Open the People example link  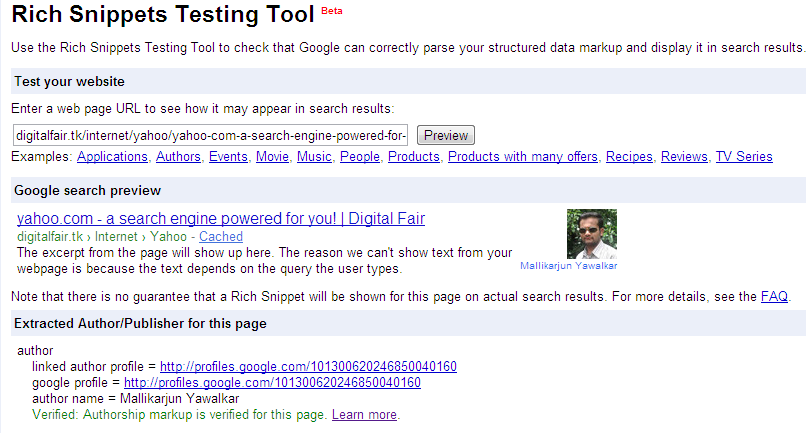[x=360, y=157]
